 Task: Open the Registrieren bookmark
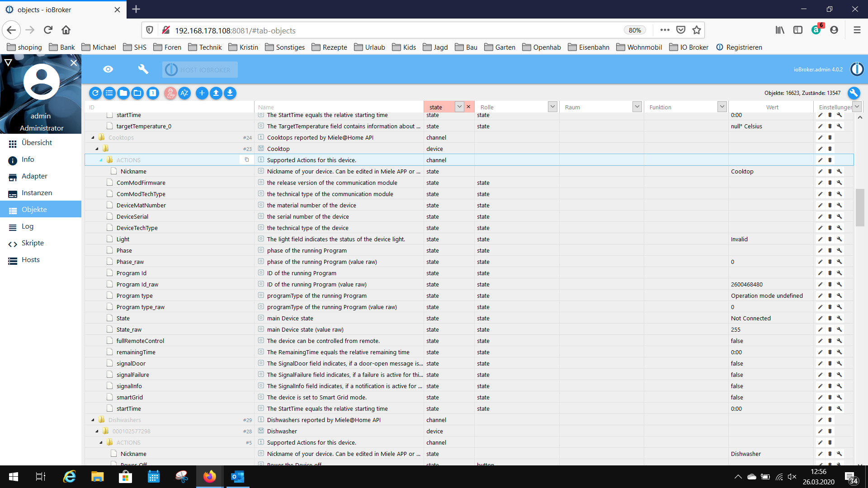(739, 47)
